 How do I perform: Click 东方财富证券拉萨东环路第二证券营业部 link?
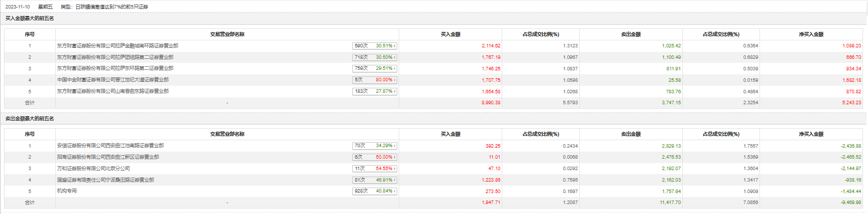[115, 68]
